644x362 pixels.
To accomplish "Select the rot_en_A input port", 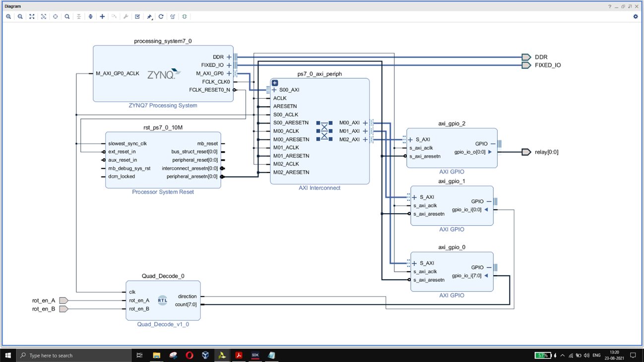I will click(x=64, y=301).
